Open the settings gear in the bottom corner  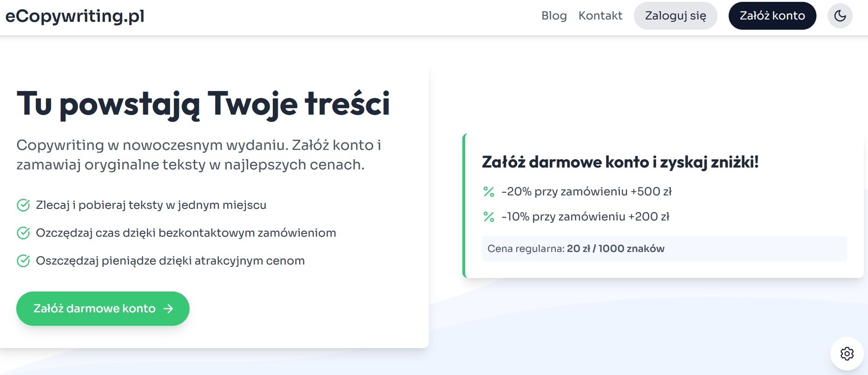tap(848, 354)
